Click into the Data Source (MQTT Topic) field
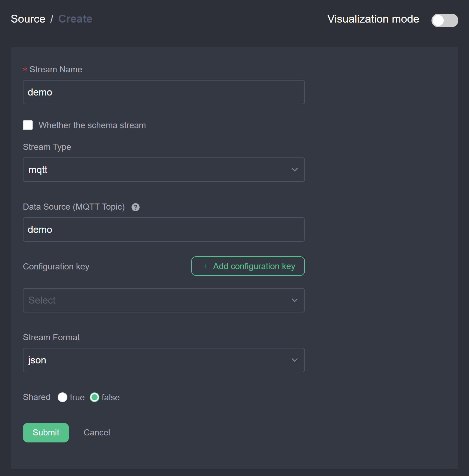The width and height of the screenshot is (469, 476). [164, 229]
